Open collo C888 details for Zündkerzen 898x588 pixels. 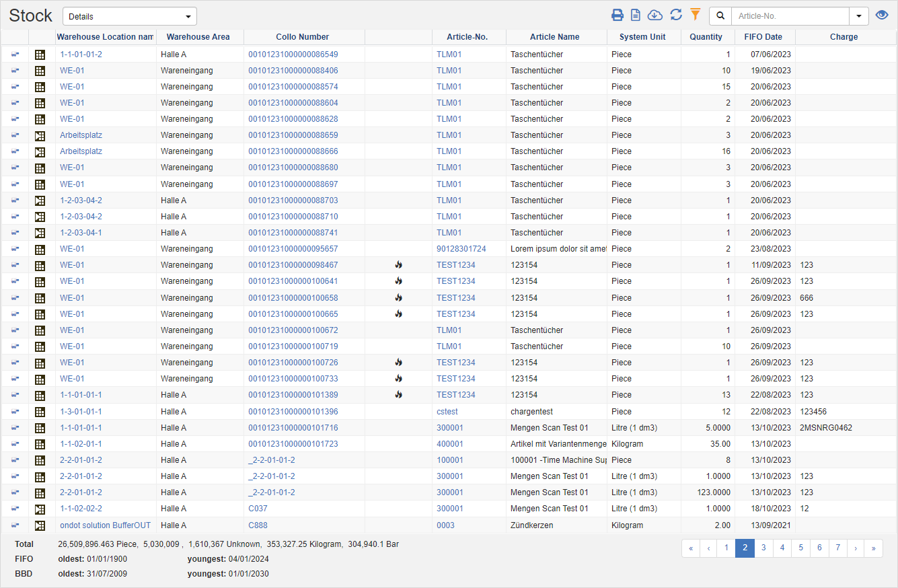[258, 525]
